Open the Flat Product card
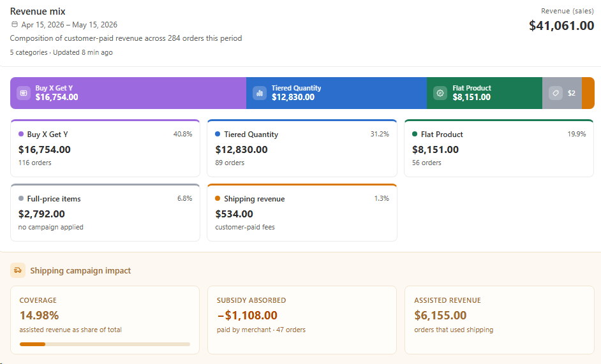 pyautogui.click(x=499, y=149)
